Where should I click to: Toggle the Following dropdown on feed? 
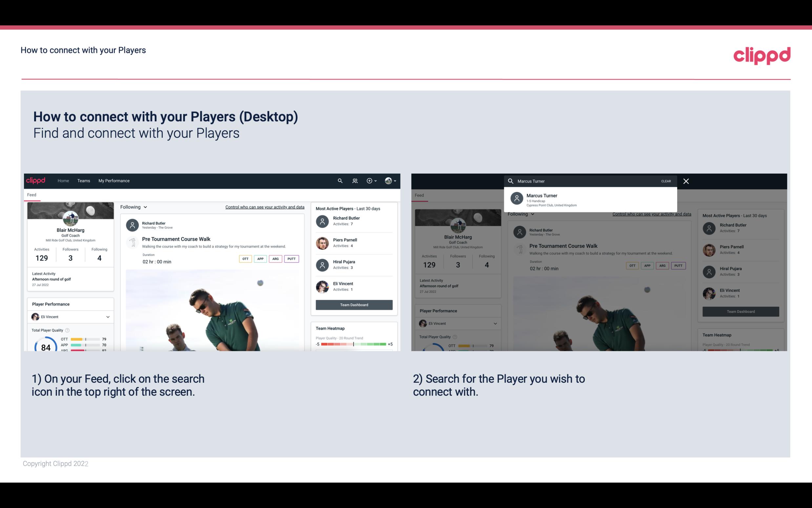(133, 207)
